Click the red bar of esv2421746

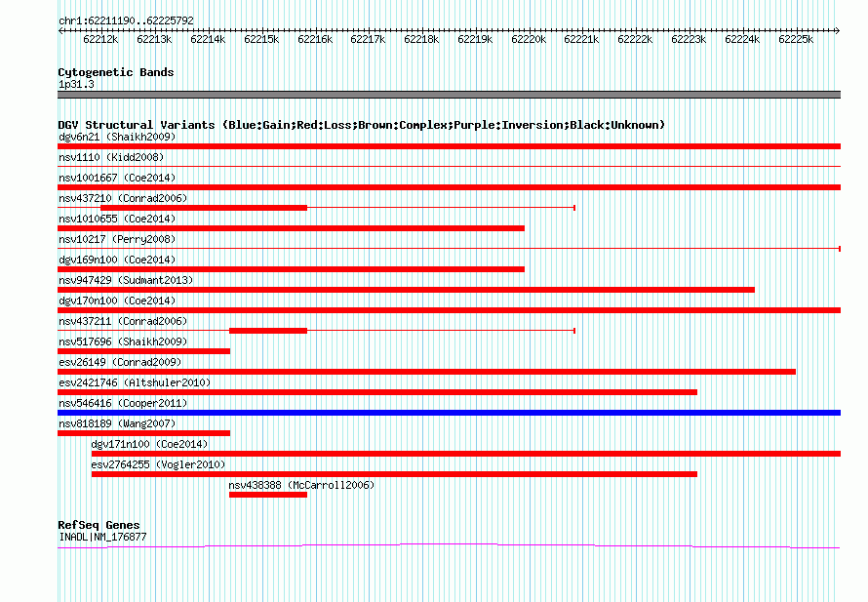point(377,392)
